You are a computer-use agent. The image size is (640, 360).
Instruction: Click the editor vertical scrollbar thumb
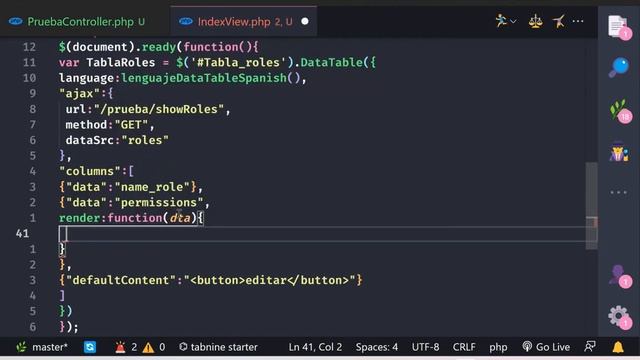pos(591,205)
